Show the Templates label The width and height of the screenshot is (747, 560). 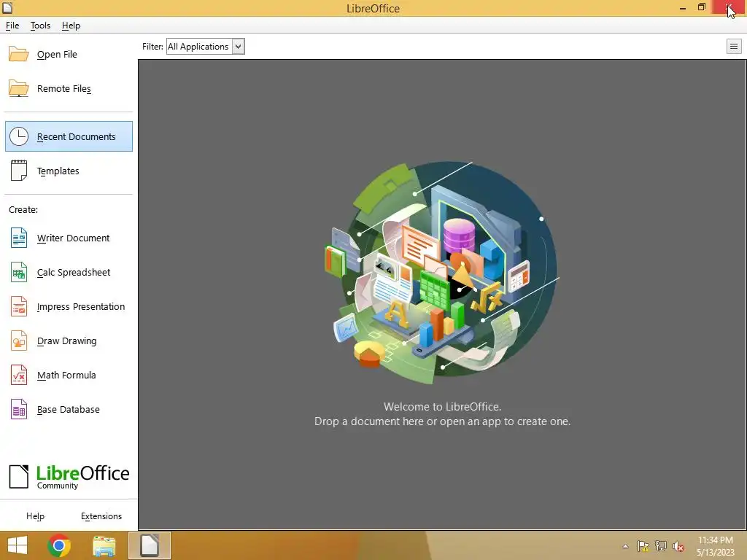[58, 171]
